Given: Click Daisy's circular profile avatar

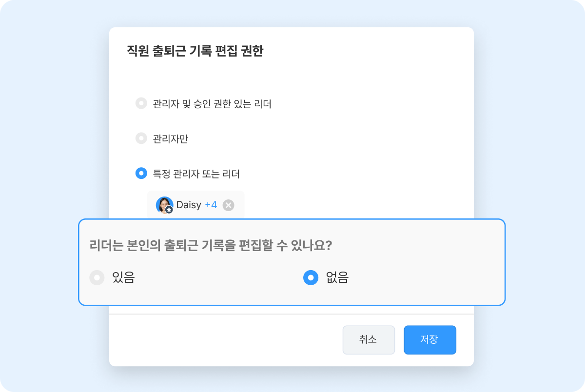Looking at the screenshot, I should (x=164, y=205).
